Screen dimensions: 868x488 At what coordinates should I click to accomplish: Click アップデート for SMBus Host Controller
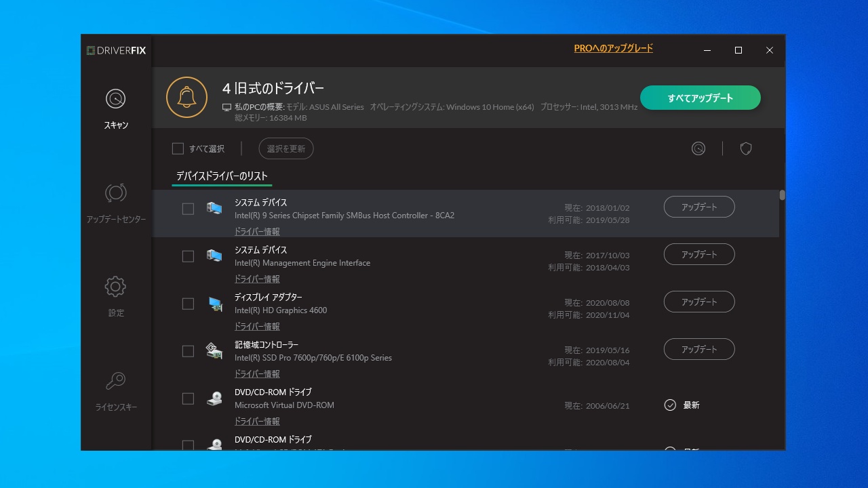click(x=699, y=207)
